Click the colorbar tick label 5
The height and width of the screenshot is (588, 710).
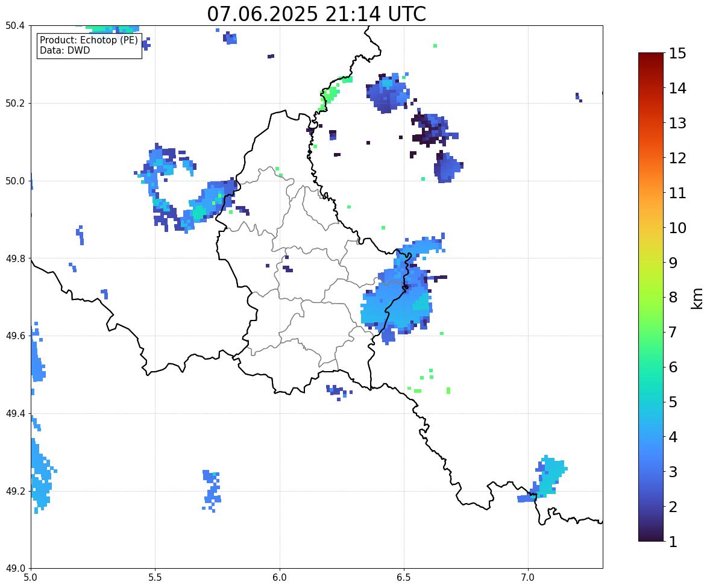(x=673, y=402)
